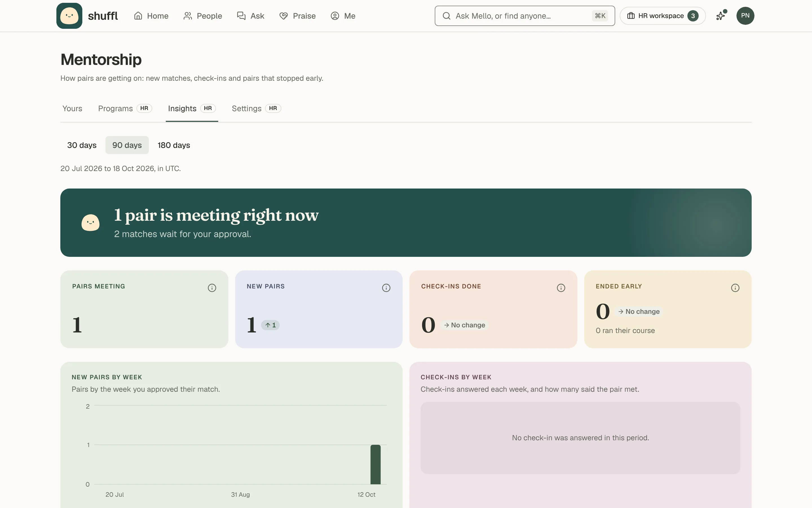Image resolution: width=812 pixels, height=508 pixels.
Task: Click the search magnifier icon
Action: (446, 16)
